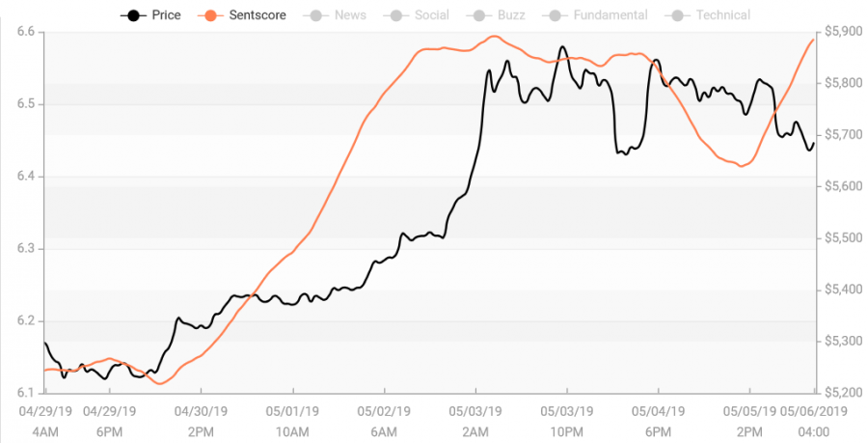
Task: Click the gray Fundamental legend marker
Action: 555,16
